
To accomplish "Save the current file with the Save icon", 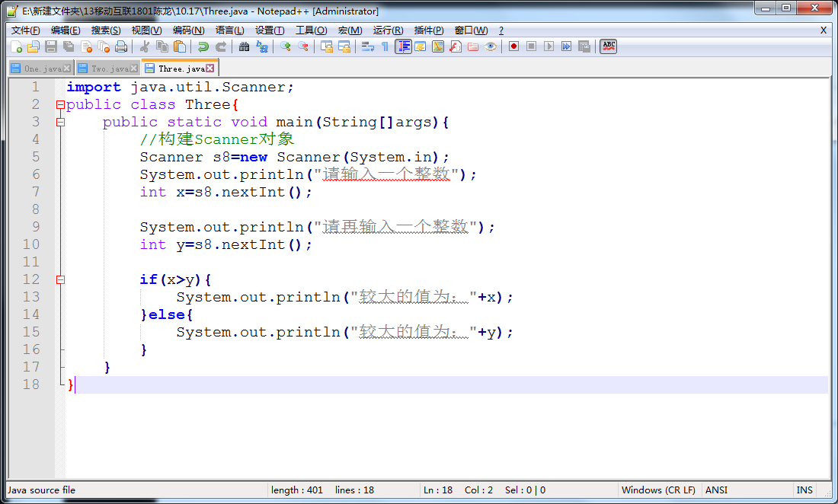I will click(x=51, y=47).
